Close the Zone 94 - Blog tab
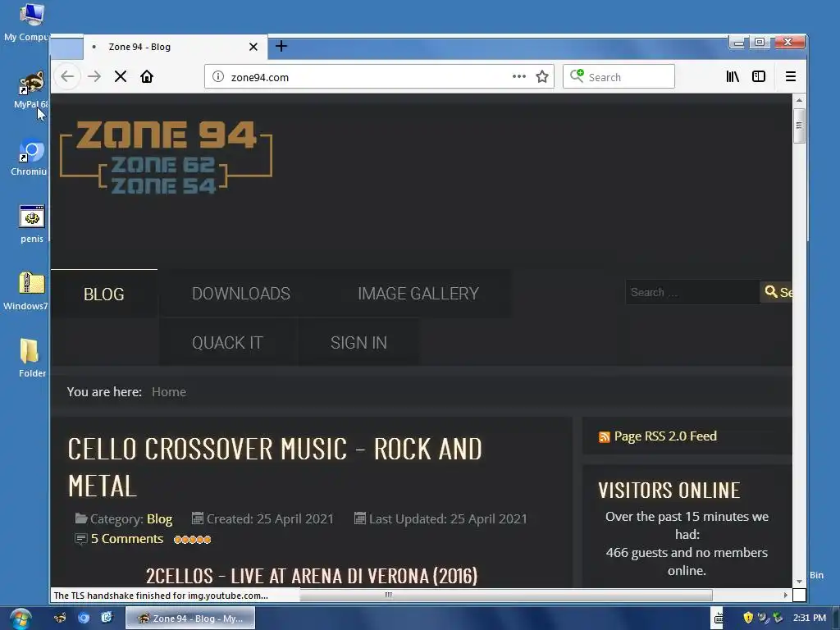The image size is (840, 630). tap(253, 47)
